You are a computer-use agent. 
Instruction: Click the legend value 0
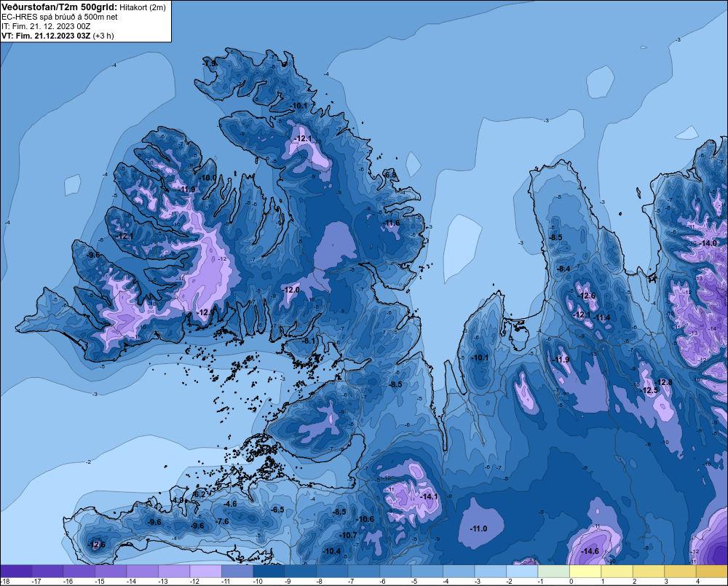(571, 582)
